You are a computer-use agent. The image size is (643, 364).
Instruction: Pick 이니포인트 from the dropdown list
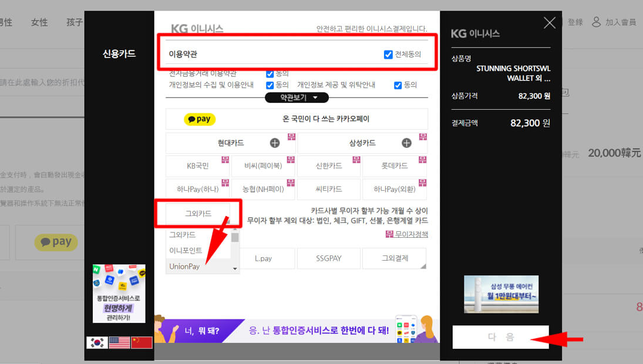pyautogui.click(x=186, y=251)
